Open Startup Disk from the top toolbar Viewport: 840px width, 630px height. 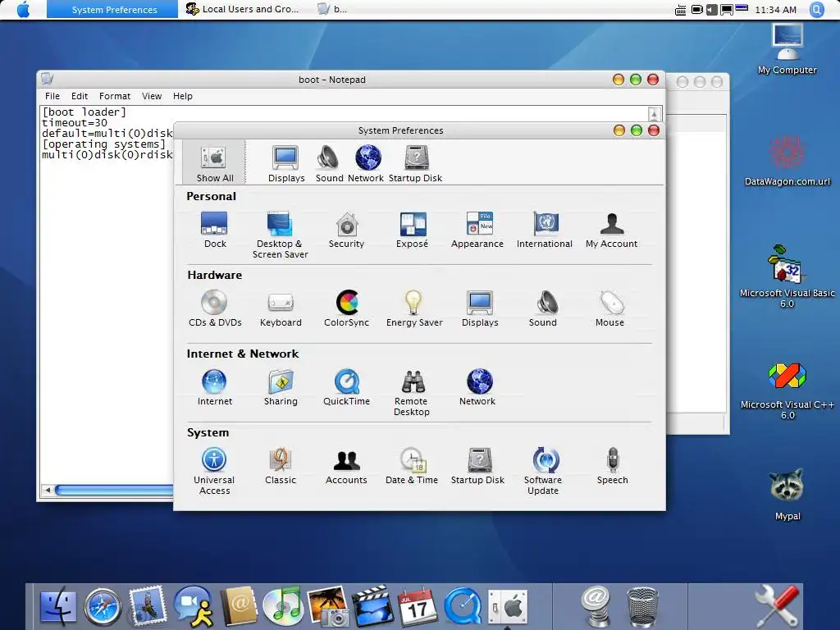pyautogui.click(x=415, y=163)
